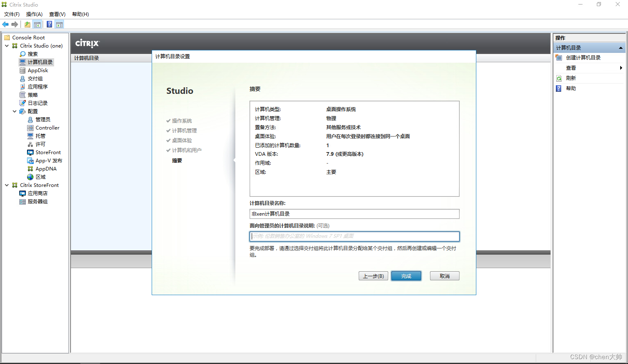Go to the 计算机和用户 wizard step
This screenshot has height=364, width=628.
point(187,150)
